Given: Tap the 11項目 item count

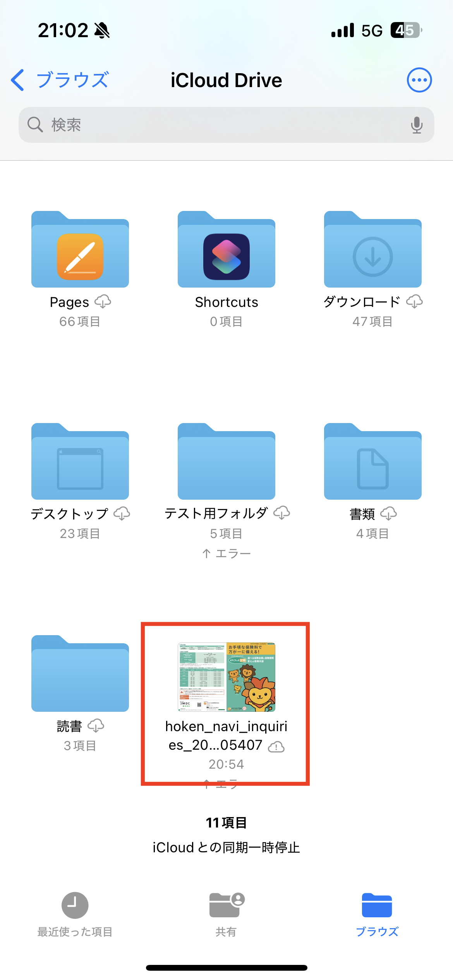Looking at the screenshot, I should click(226, 823).
